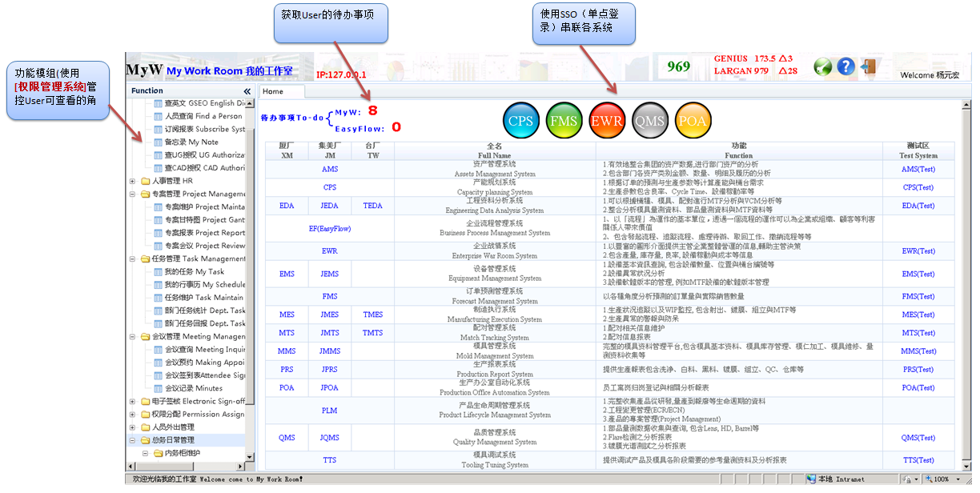The width and height of the screenshot is (980, 493).
Task: Click the orange POA round icon
Action: click(x=693, y=121)
